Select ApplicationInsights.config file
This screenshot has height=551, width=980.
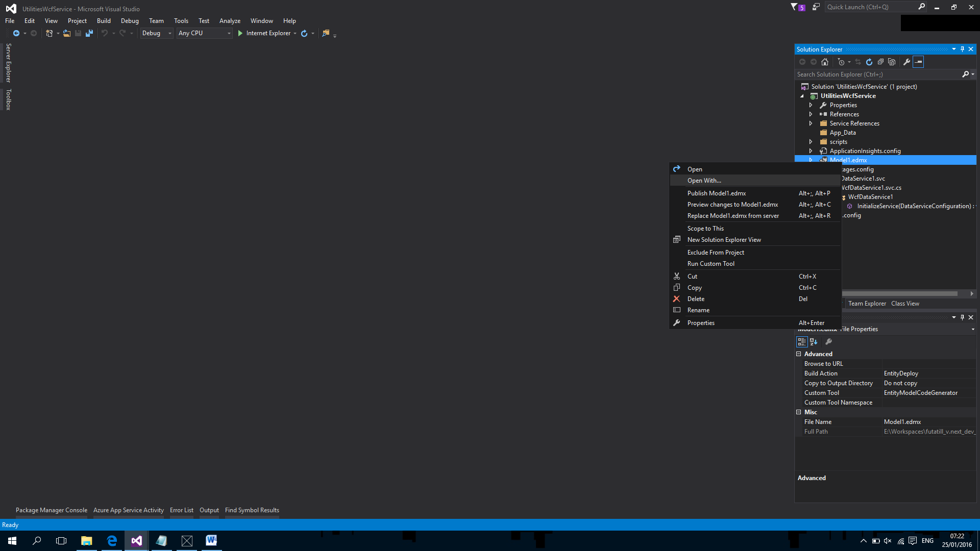(865, 151)
